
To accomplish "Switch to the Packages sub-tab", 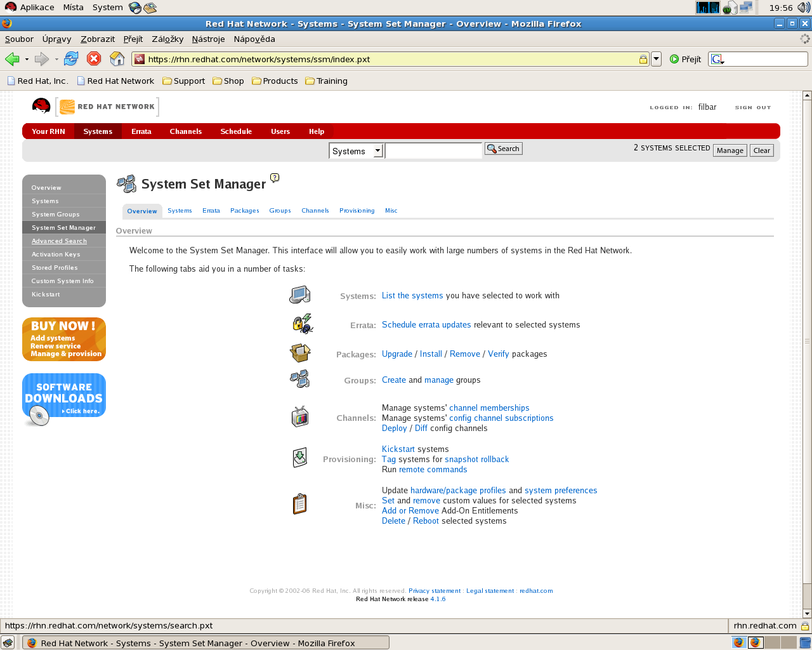I will point(244,211).
